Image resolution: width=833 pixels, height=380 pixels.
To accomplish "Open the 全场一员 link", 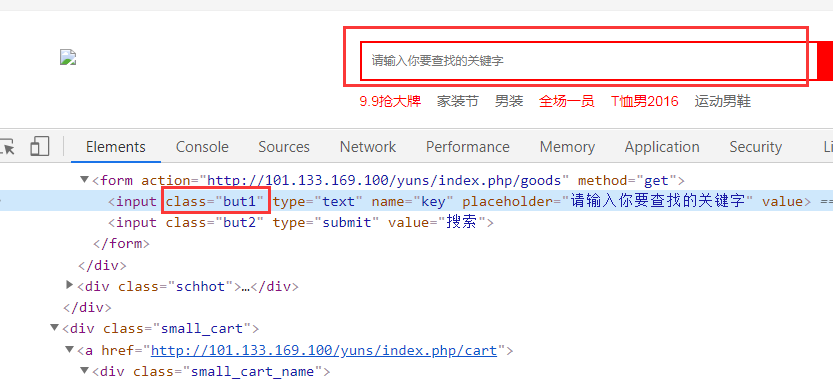I will coord(566,101).
